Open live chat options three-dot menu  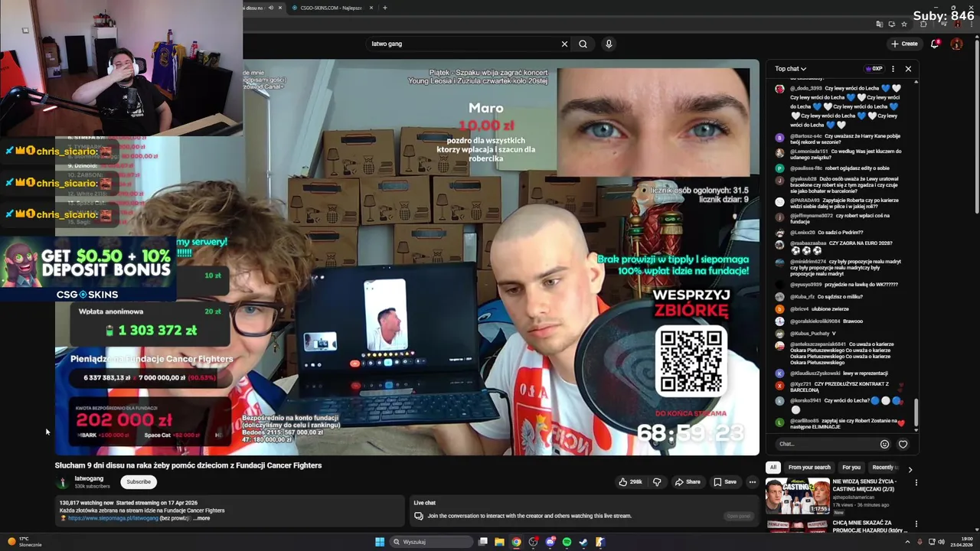pyautogui.click(x=893, y=69)
